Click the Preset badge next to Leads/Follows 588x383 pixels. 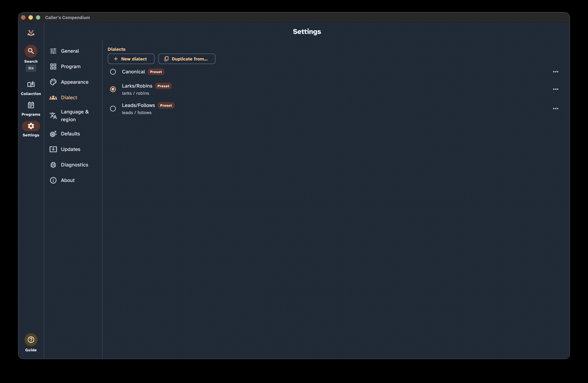tap(166, 105)
